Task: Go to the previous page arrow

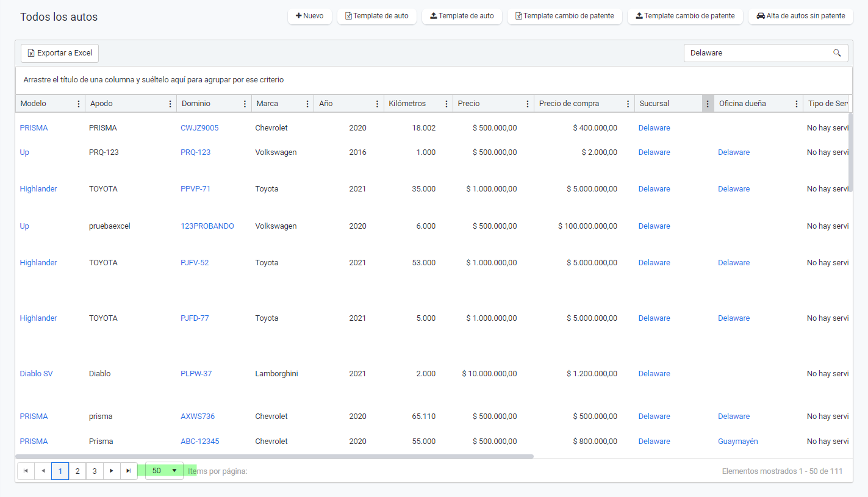Action: point(43,471)
